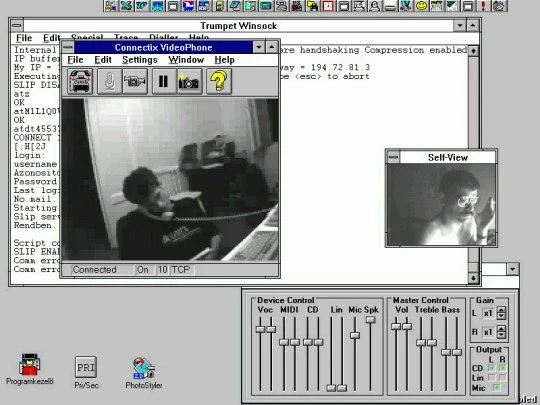Click the right Voc slider handle

coord(271,329)
